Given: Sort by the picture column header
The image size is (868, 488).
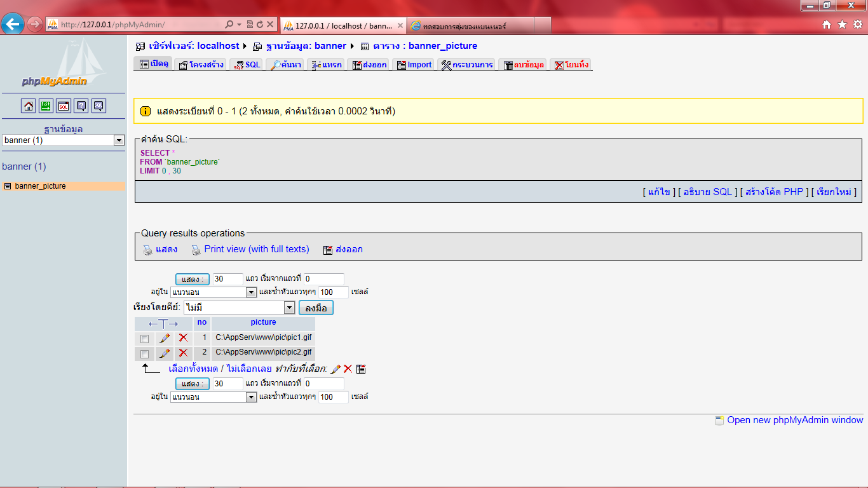Looking at the screenshot, I should point(263,322).
